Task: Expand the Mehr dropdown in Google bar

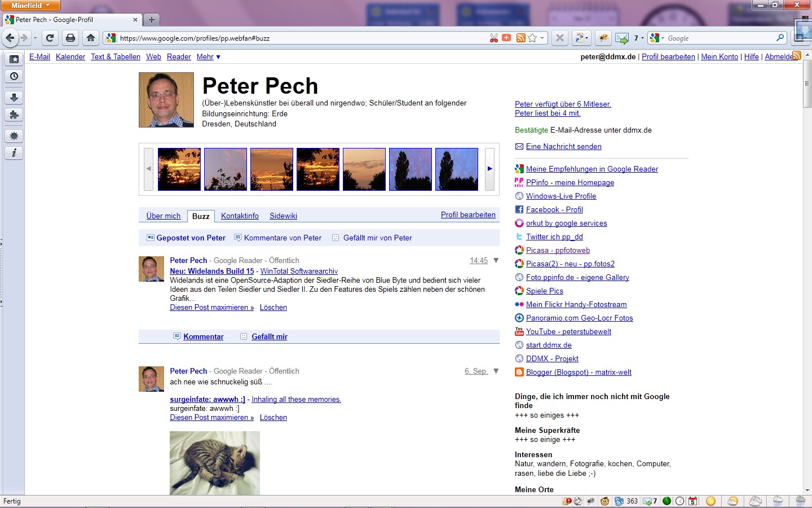Action: click(208, 57)
